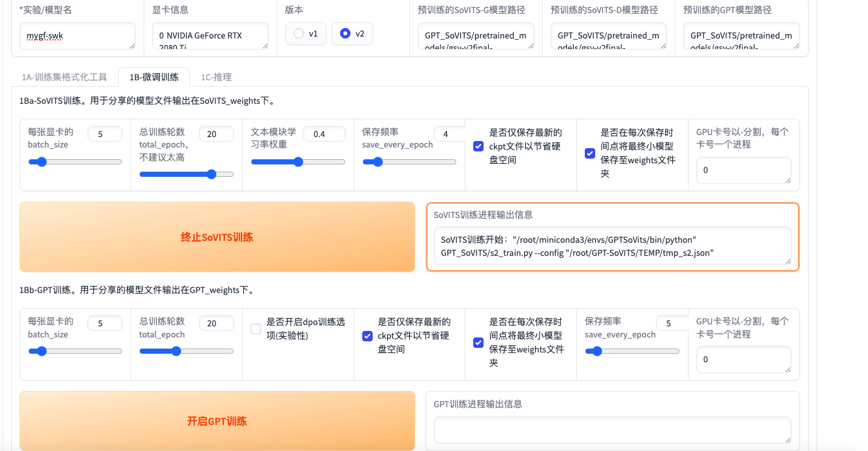Toggle SoVITS 仅保存最新的ckpt文件 checkbox
The image size is (868, 451).
tap(478, 146)
